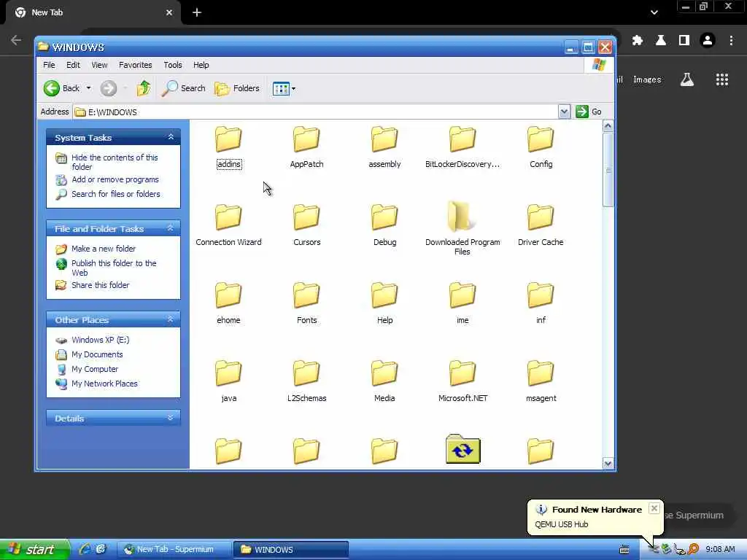This screenshot has height=560, width=747.
Task: Collapse the File and Folder Tasks panel
Action: [171, 228]
